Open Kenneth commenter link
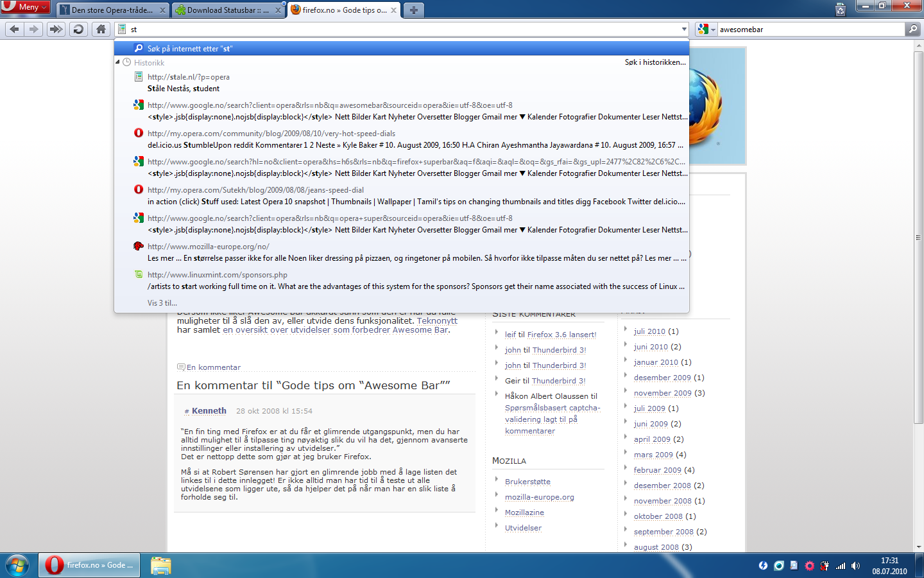This screenshot has height=578, width=924. pos(209,410)
